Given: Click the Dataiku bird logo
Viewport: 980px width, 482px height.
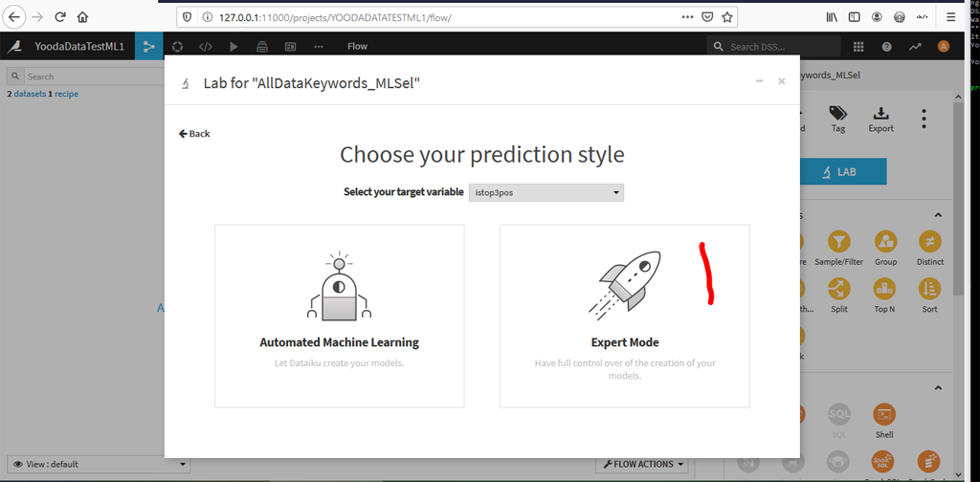Looking at the screenshot, I should 15,46.
